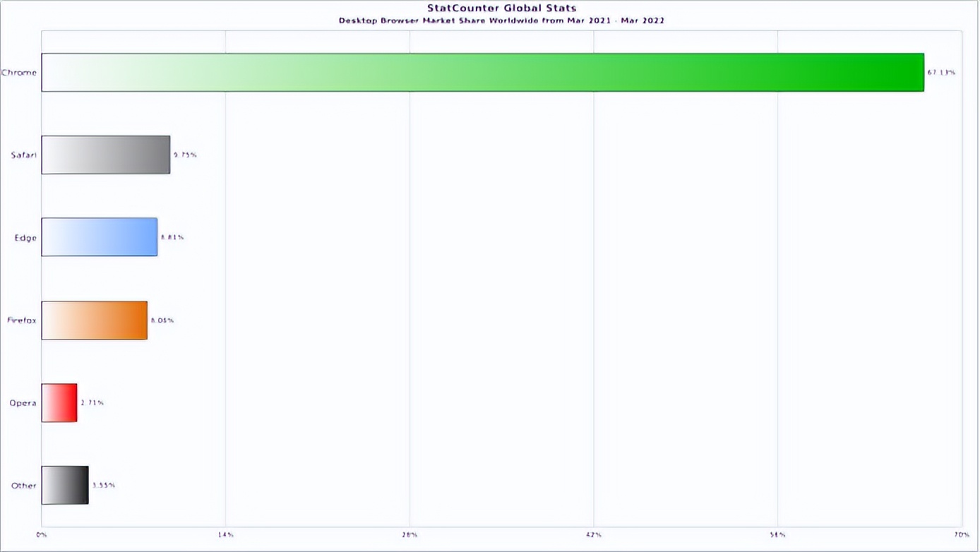Click the orange Firefox bar
This screenshot has width=980, height=552.
point(95,320)
